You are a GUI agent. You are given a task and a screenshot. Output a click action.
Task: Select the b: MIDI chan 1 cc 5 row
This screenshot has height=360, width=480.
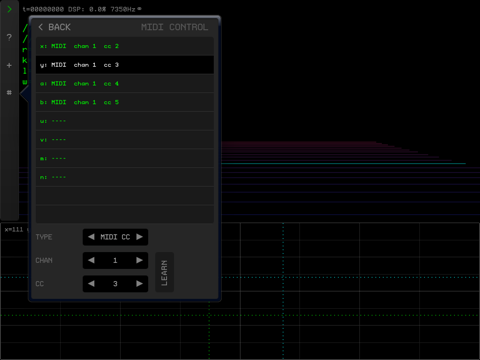click(125, 102)
